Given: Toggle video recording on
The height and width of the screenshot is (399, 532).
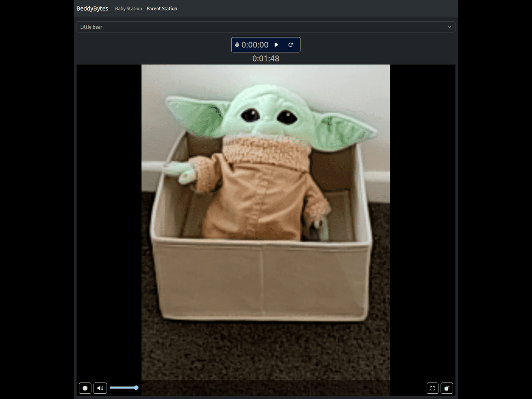Looking at the screenshot, I should point(85,388).
